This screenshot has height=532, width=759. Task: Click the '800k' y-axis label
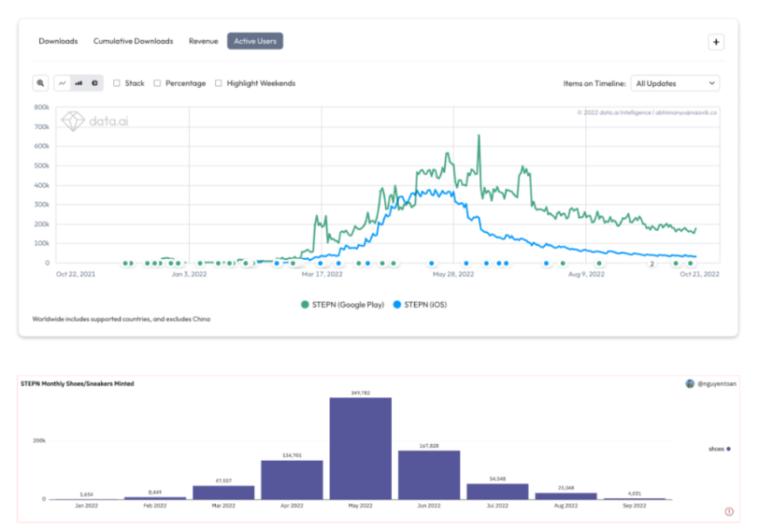pos(42,108)
